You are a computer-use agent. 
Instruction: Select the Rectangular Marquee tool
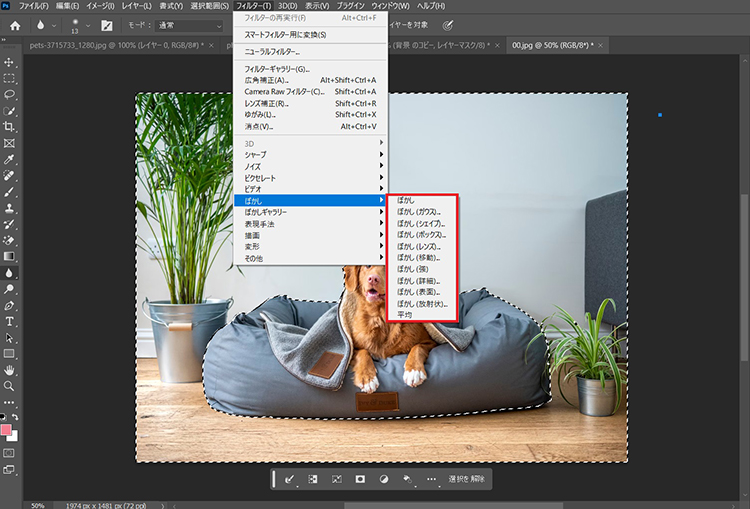9,78
